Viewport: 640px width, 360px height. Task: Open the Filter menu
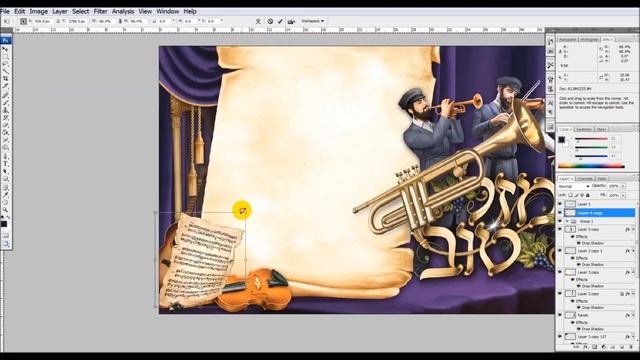pyautogui.click(x=100, y=11)
